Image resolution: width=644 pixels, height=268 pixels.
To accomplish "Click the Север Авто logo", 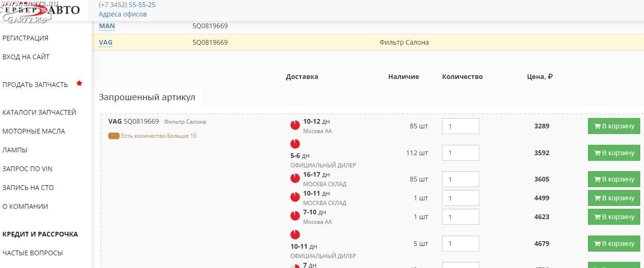I will point(40,11).
